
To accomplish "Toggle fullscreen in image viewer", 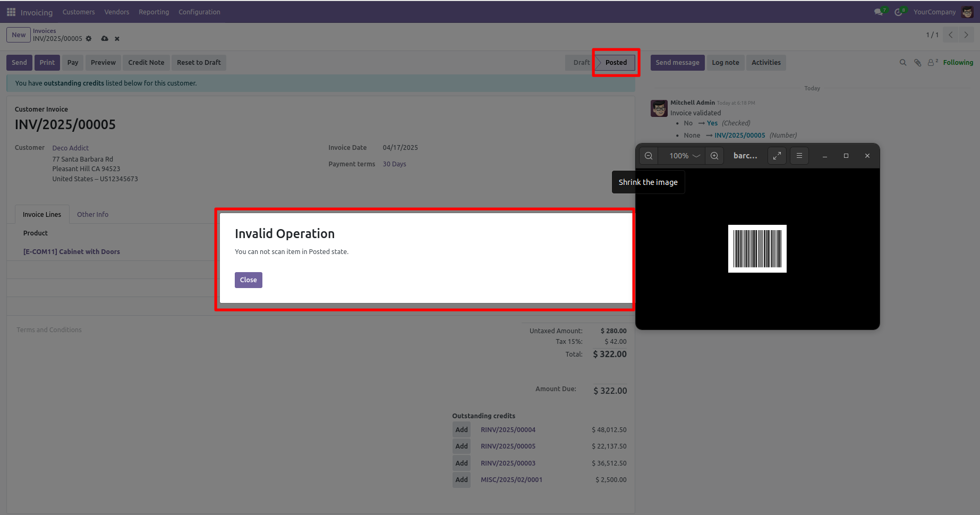I will tap(777, 156).
